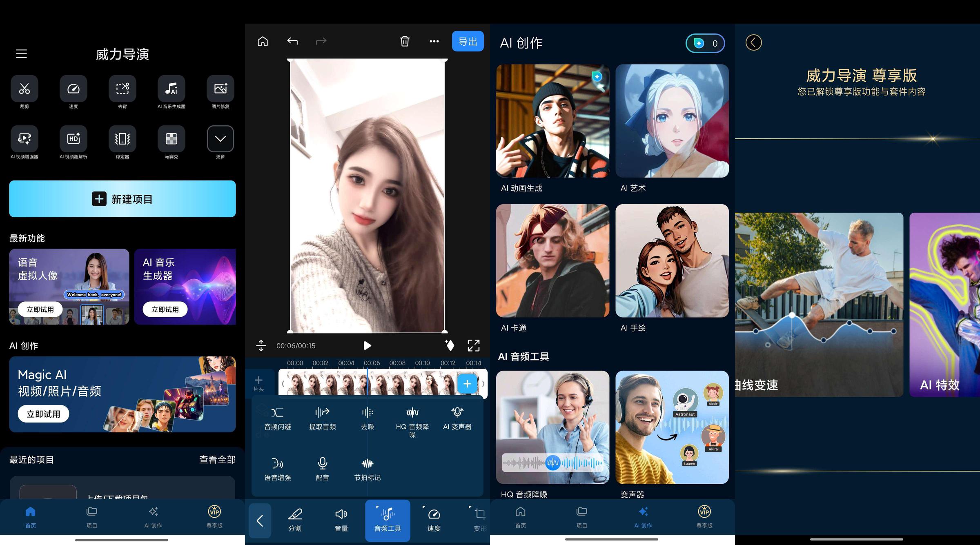Open the AI 视频增强器 tool
The image size is (980, 545).
click(x=24, y=139)
